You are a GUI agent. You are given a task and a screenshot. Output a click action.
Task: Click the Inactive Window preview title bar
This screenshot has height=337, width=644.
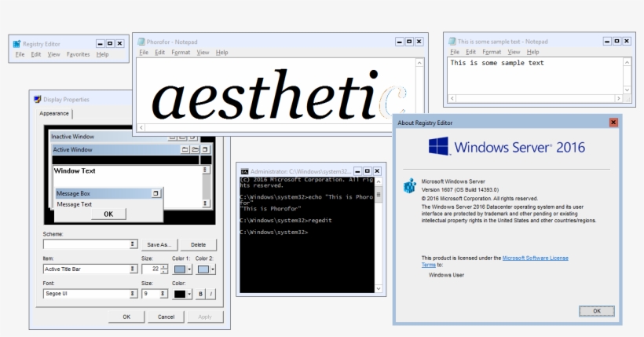123,137
